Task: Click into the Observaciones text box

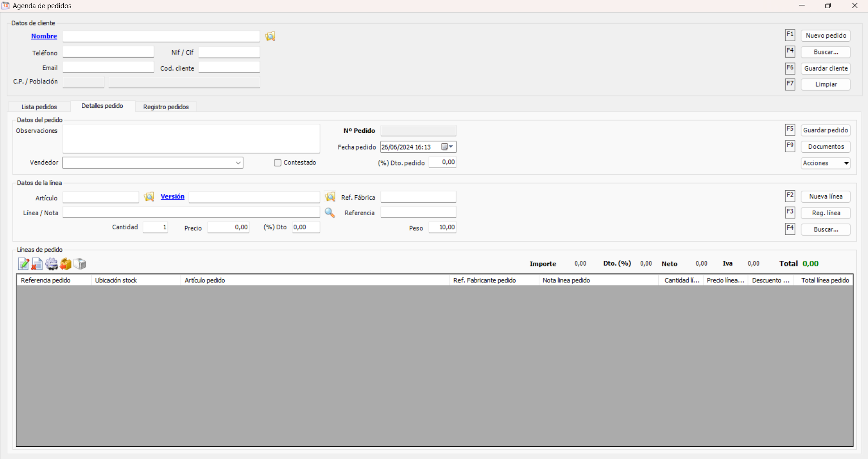Action: point(191,139)
